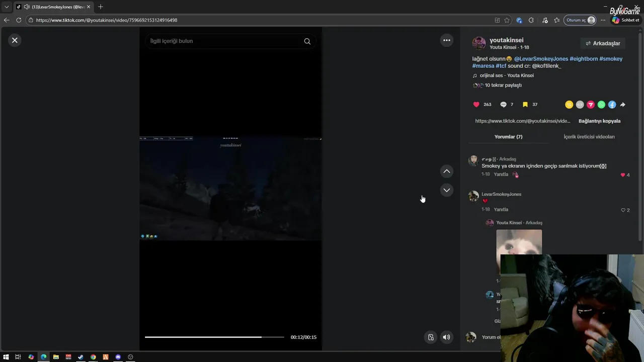Search using the magnifier icon
Viewport: 644px width, 362px height.
(x=307, y=41)
